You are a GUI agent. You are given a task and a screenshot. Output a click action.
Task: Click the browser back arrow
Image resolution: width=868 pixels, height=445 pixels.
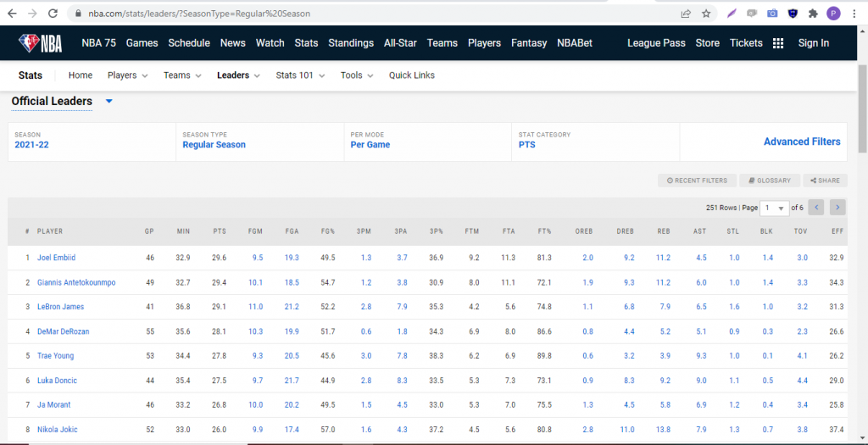tap(12, 14)
